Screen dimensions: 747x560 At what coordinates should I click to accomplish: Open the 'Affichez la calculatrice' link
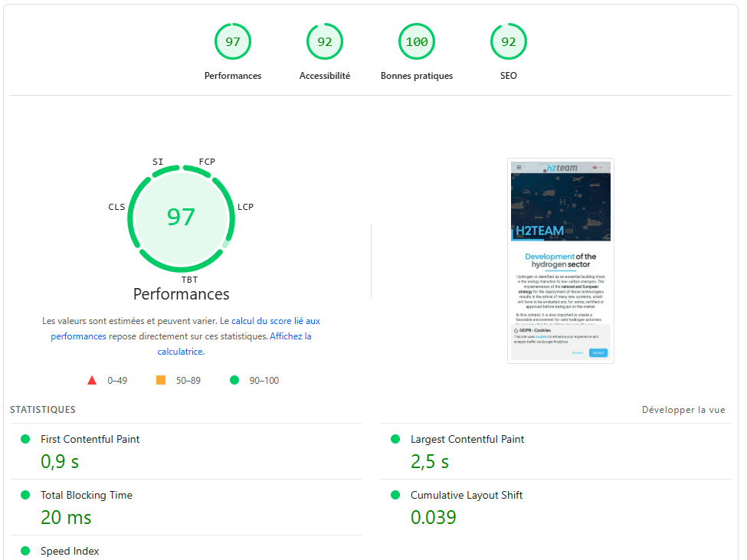[x=290, y=336]
